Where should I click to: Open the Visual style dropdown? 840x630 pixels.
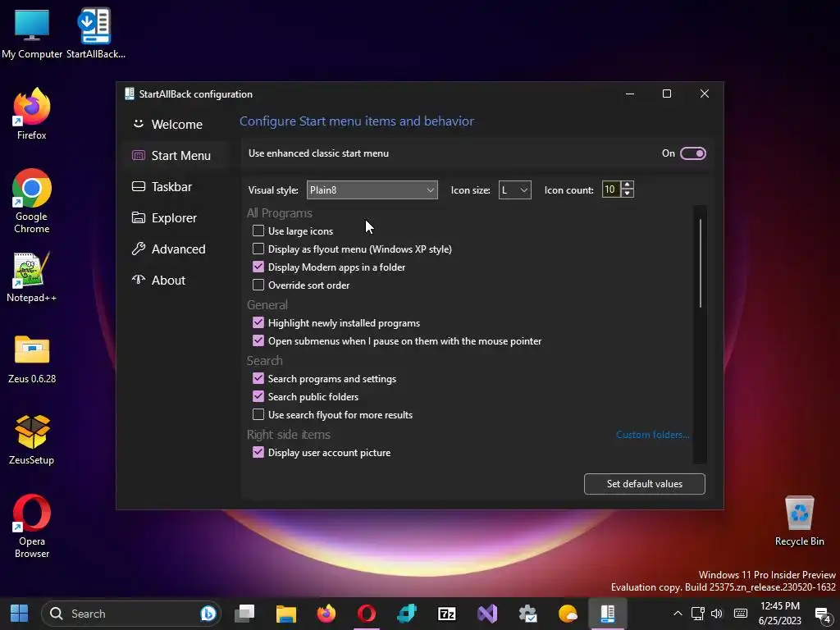372,190
